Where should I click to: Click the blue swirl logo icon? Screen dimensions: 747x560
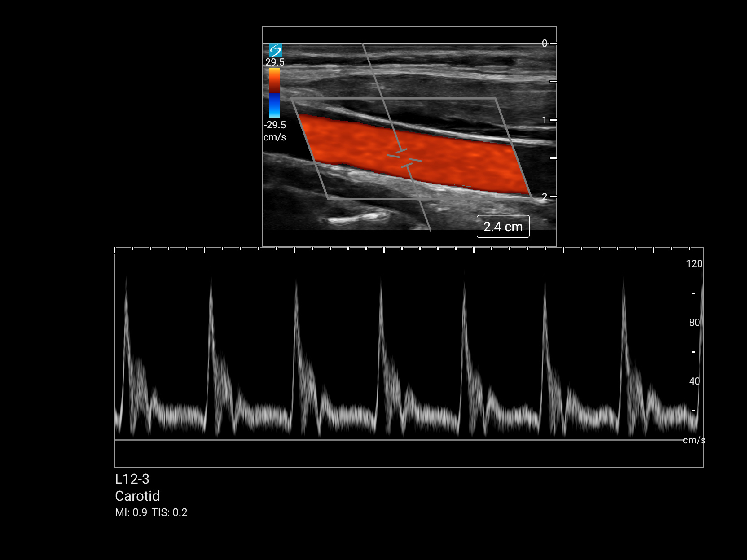(x=275, y=50)
